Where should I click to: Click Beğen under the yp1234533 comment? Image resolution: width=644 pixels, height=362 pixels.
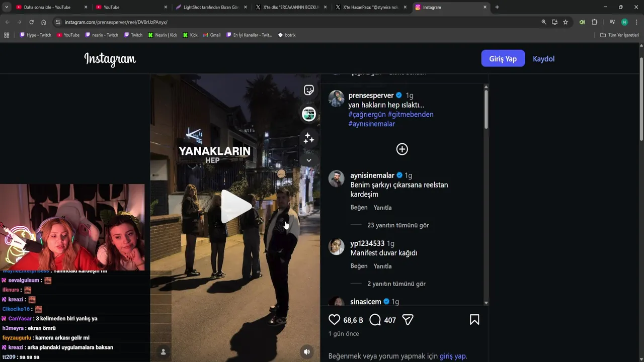[359, 266]
